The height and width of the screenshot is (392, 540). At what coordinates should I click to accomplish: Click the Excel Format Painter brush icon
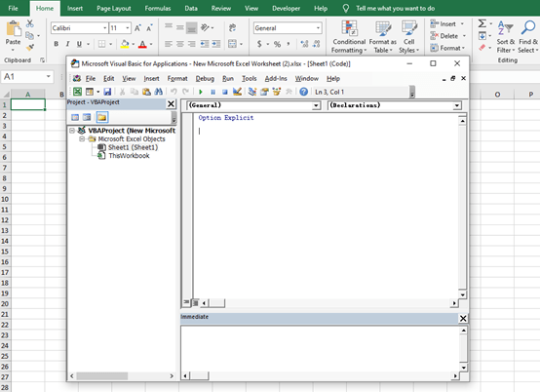(x=30, y=47)
